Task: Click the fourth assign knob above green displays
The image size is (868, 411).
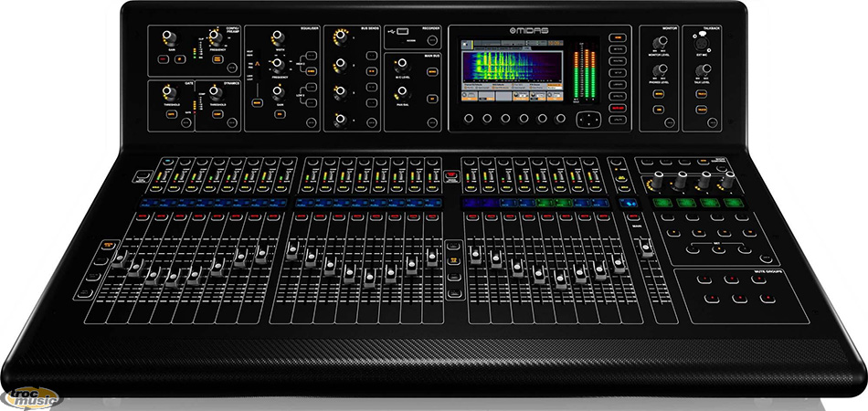Action: 728,179
